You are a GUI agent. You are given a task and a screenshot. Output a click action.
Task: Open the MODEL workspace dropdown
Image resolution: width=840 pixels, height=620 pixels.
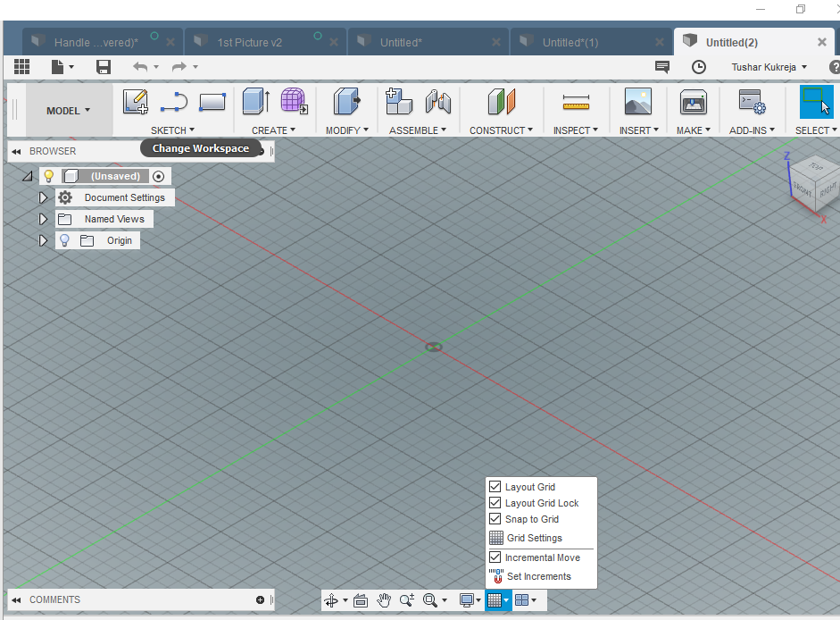[69, 111]
